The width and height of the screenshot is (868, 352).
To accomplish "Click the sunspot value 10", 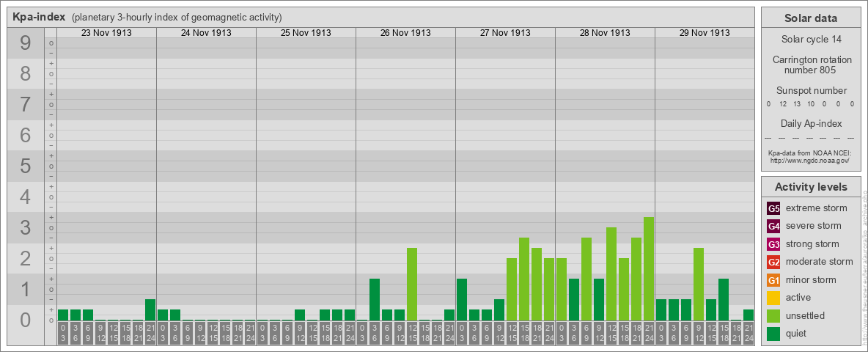I will [810, 104].
